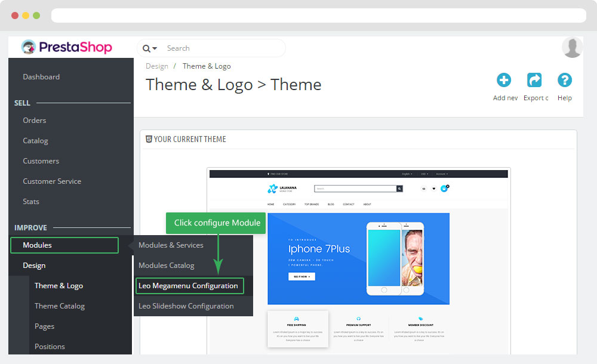Open Theme Catalog submenu item
The height and width of the screenshot is (364, 597).
coord(59,306)
